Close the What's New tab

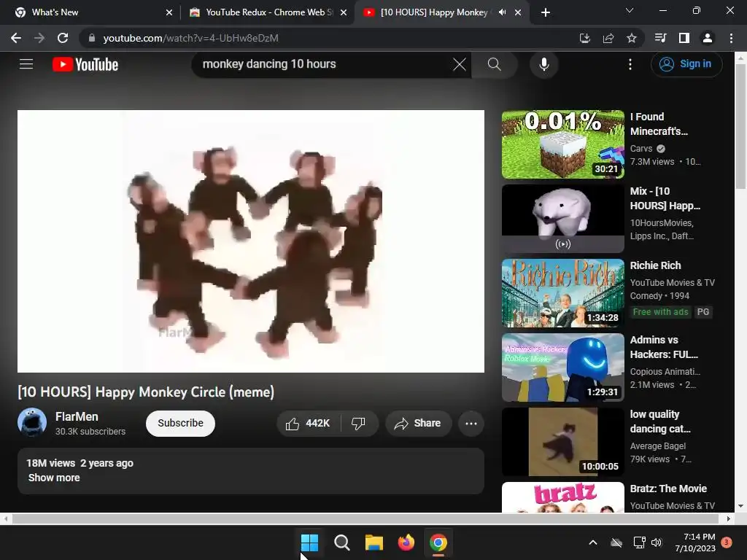click(x=169, y=12)
